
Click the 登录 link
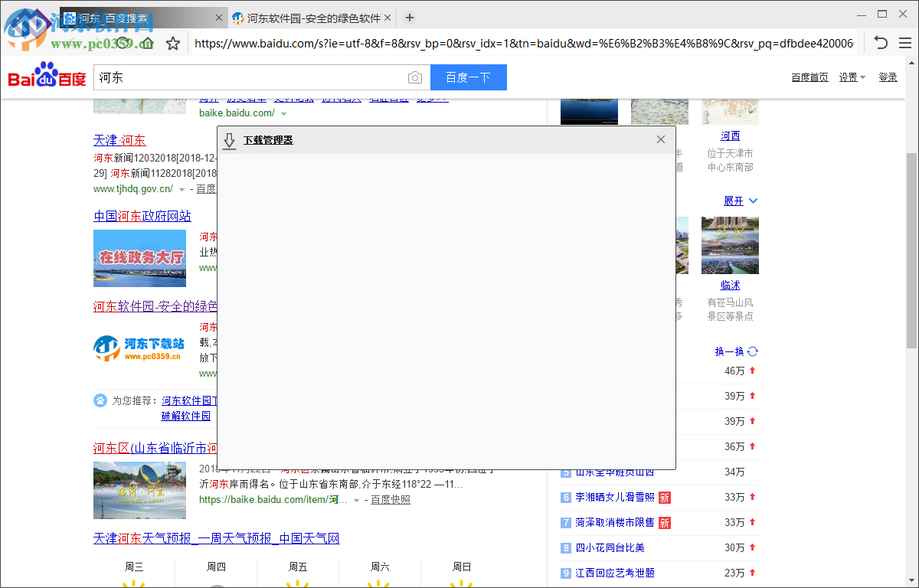888,77
